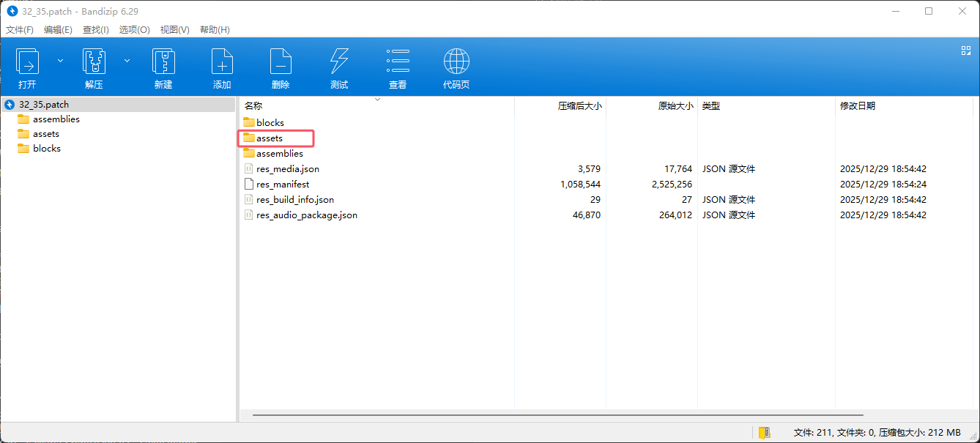980x443 pixels.
Task: Sort by 修改日期 column header
Action: coord(903,106)
